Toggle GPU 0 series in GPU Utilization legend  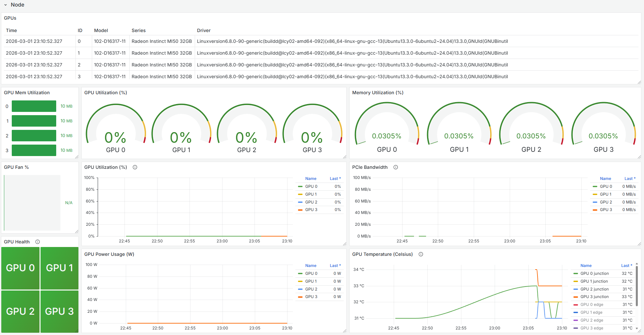point(311,186)
